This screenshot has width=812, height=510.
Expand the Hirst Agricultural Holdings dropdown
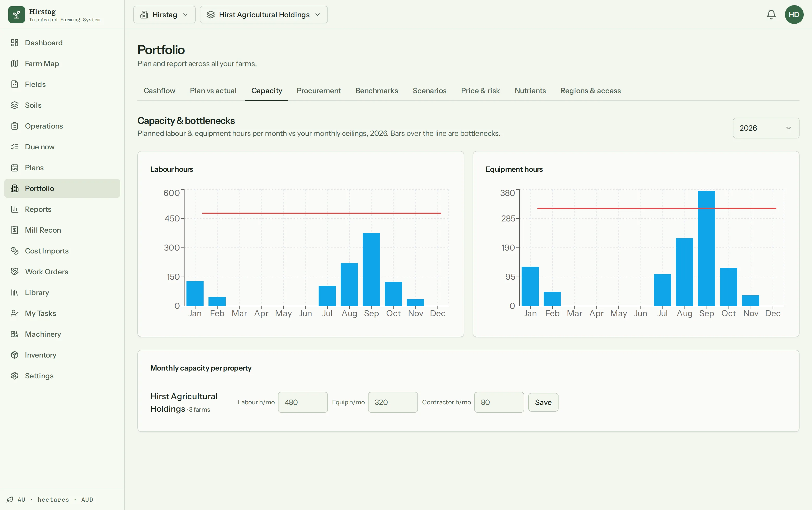click(x=264, y=15)
